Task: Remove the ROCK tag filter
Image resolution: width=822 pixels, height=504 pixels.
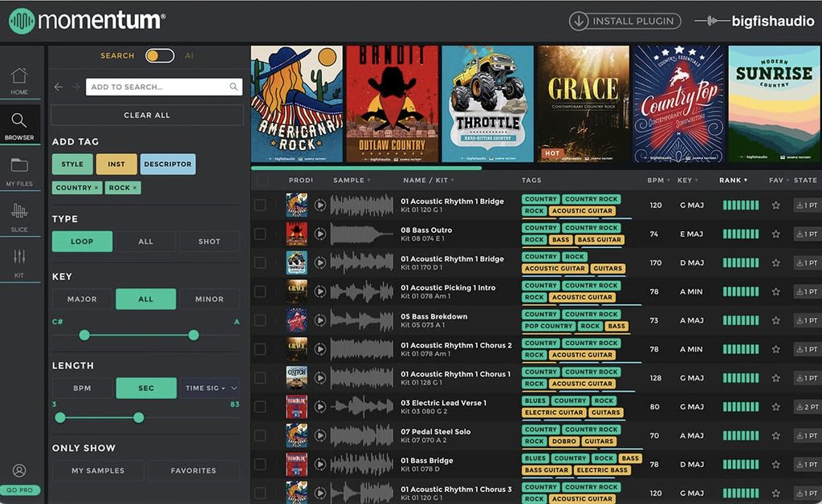Action: tap(135, 188)
